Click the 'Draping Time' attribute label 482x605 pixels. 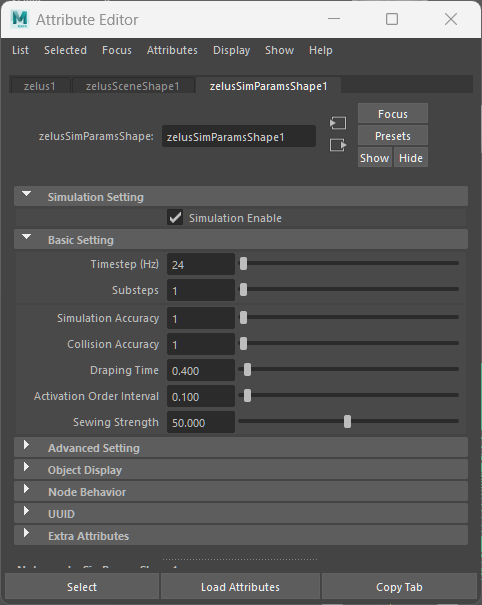(124, 370)
